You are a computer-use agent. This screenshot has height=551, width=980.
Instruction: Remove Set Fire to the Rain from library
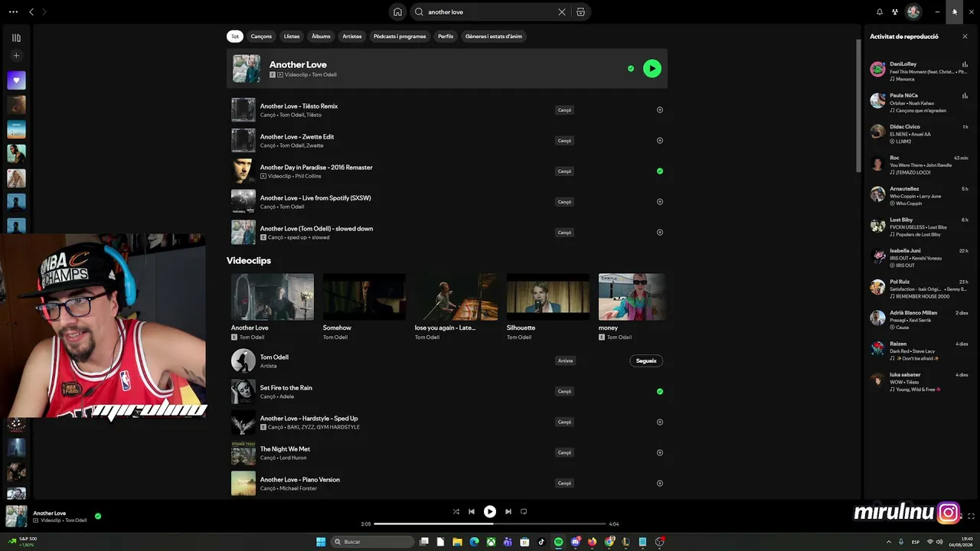point(660,392)
